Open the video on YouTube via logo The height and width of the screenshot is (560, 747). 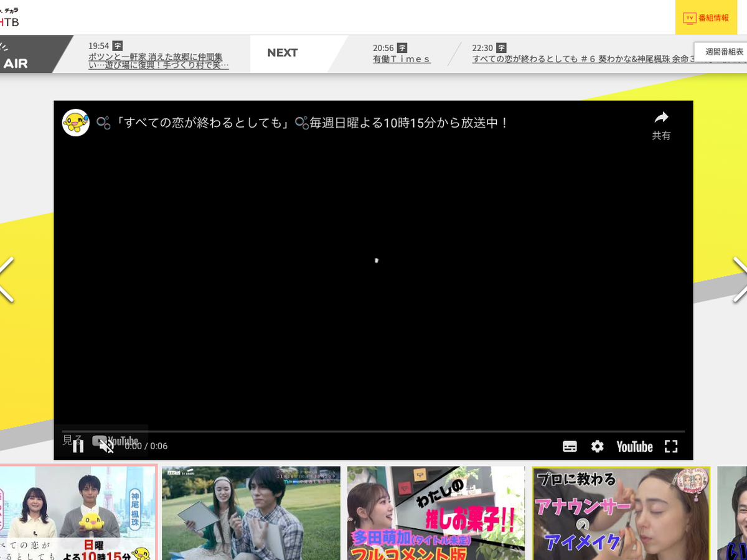(634, 446)
